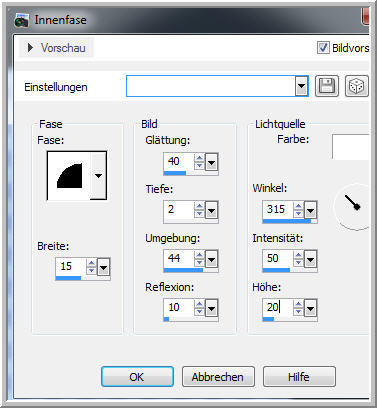The image size is (377, 408).
Task: Open the Umgebung slider dropdown
Action: [x=211, y=259]
